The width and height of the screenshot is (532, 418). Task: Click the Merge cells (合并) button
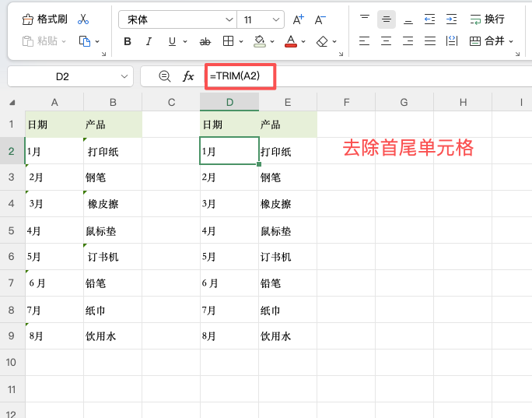click(x=487, y=41)
